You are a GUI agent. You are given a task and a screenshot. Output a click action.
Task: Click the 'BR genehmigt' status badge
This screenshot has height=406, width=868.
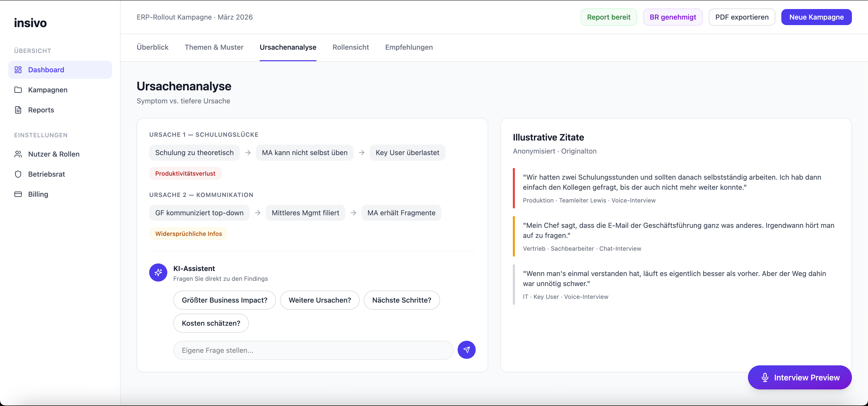673,17
